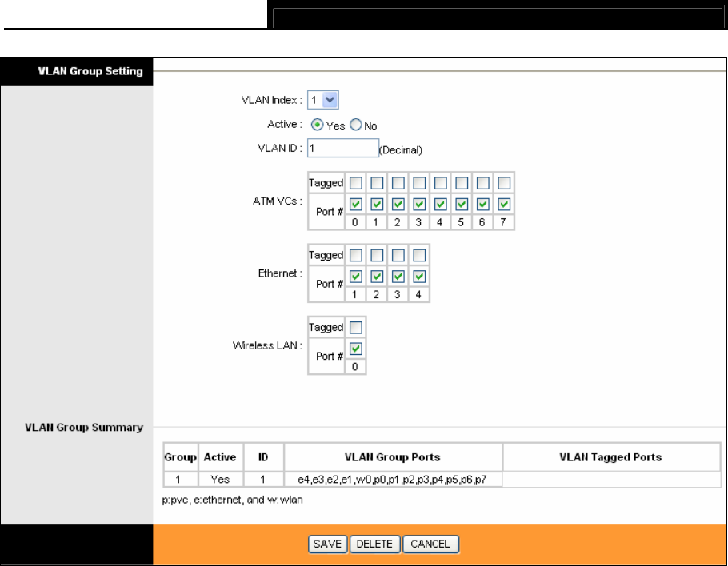
Task: Toggle ATM VCs Tagged checkbox for port 7
Action: 504,183
